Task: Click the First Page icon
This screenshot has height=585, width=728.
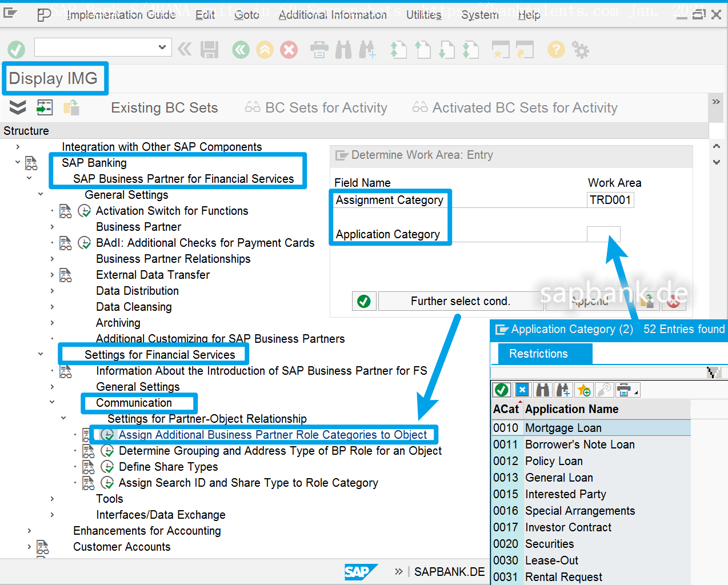Action: point(398,50)
